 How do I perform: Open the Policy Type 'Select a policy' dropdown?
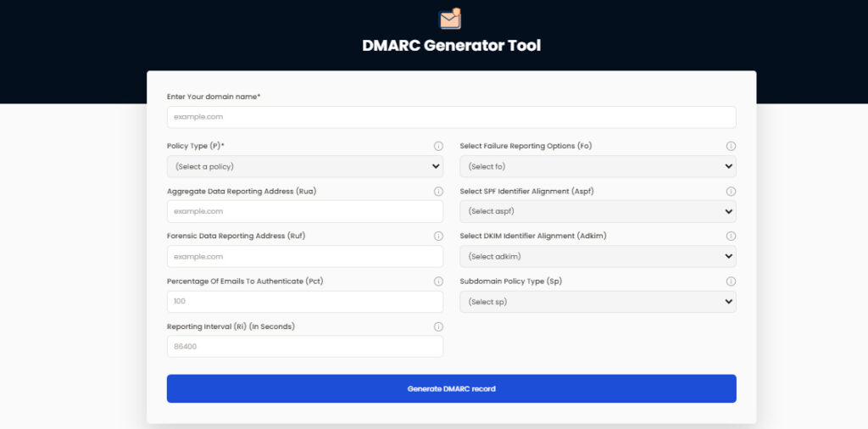pos(305,167)
